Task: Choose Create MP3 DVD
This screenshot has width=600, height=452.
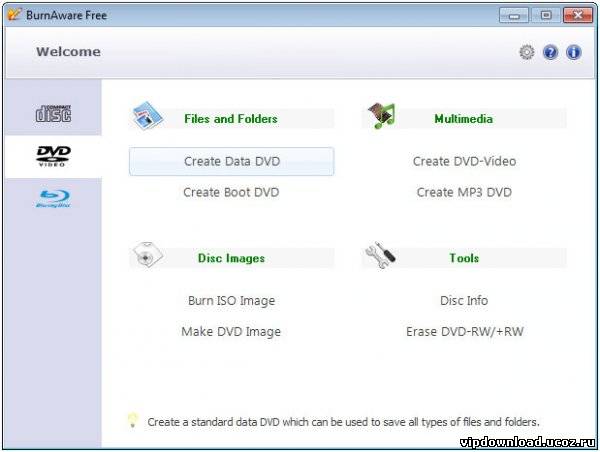Action: [x=464, y=193]
